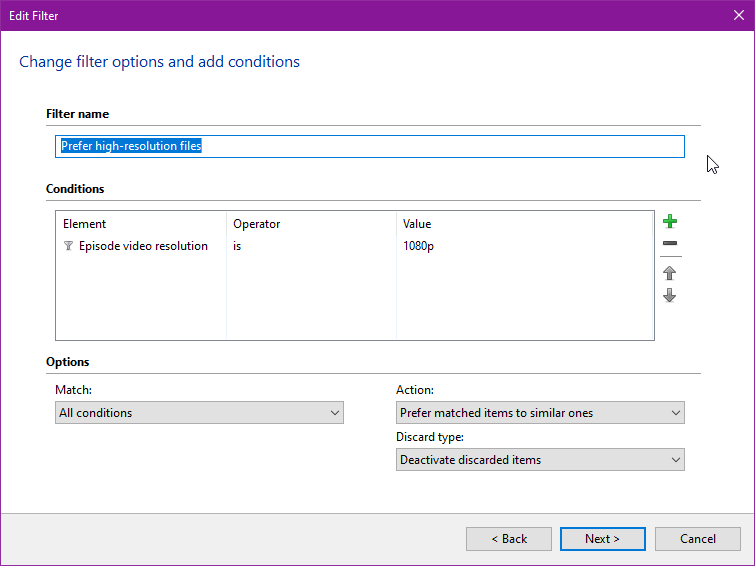
Task: Click the 1080p value cell
Action: 418,246
